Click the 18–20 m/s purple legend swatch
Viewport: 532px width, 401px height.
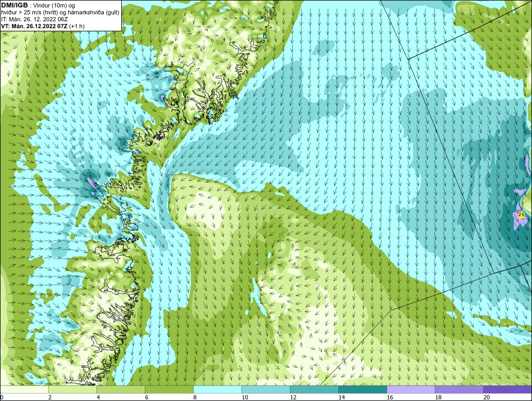pyautogui.click(x=460, y=389)
